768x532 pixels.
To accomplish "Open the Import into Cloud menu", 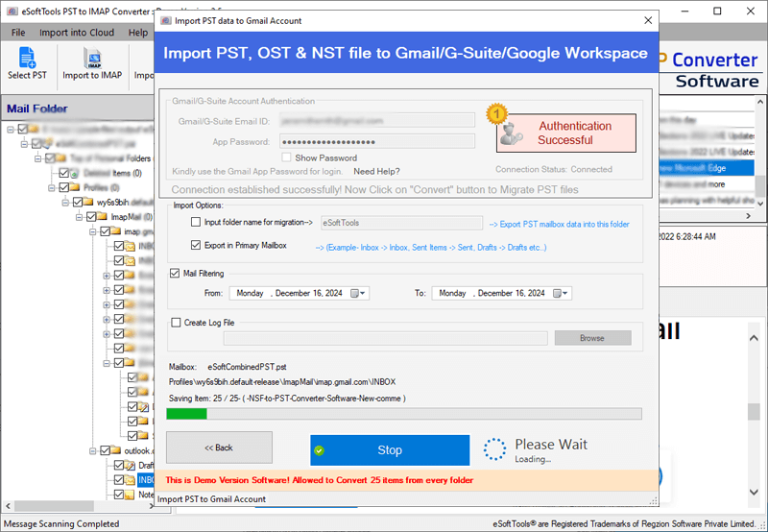I will [x=77, y=33].
